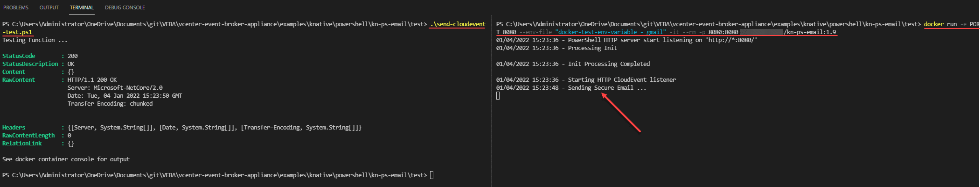The image size is (980, 187).
Task: Click the 'Sending Secure Email ...' log line
Action: click(x=607, y=88)
